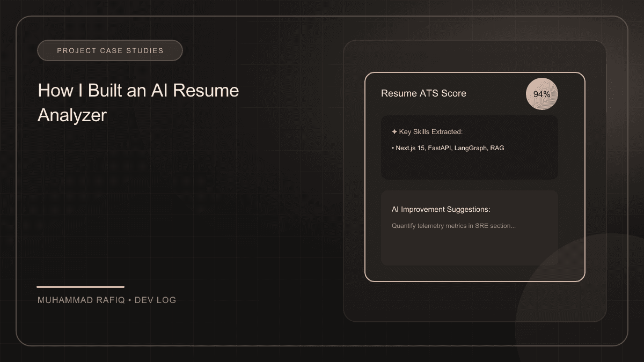Click the Resume ATS Score heading
Viewport: 644px width, 362px height.
[x=423, y=93]
